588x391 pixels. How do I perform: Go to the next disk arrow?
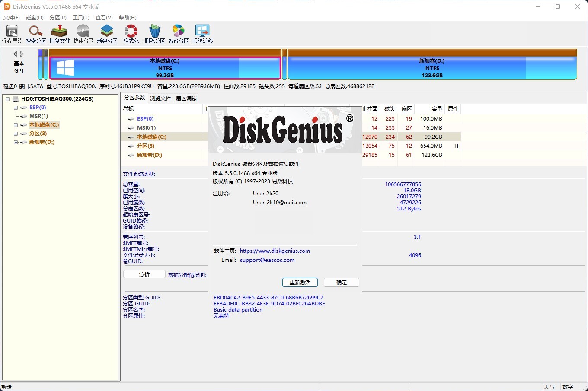(22, 54)
